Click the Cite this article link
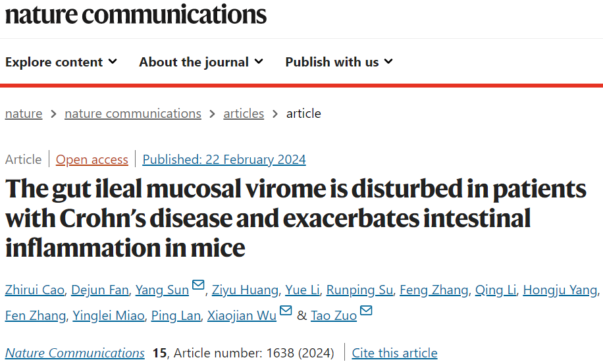This screenshot has height=364, width=603. [394, 353]
